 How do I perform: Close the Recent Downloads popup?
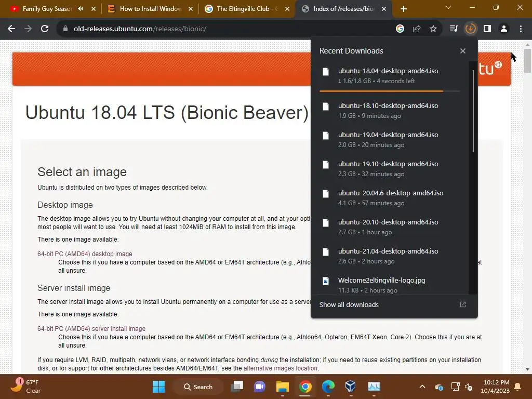[463, 51]
